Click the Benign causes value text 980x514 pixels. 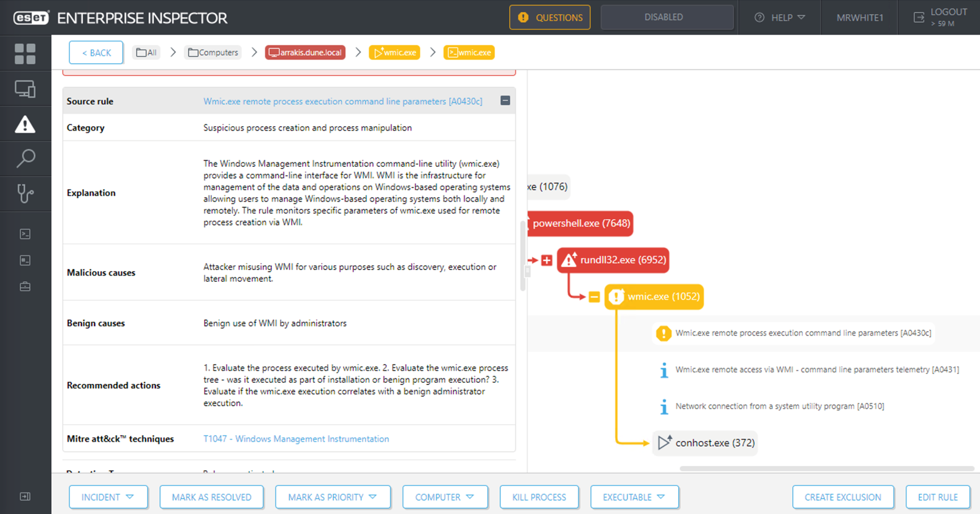click(x=275, y=323)
